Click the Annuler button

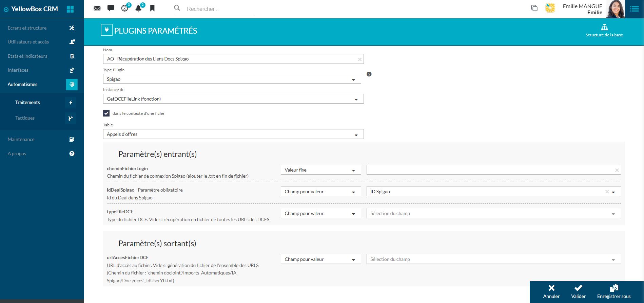[x=551, y=292]
